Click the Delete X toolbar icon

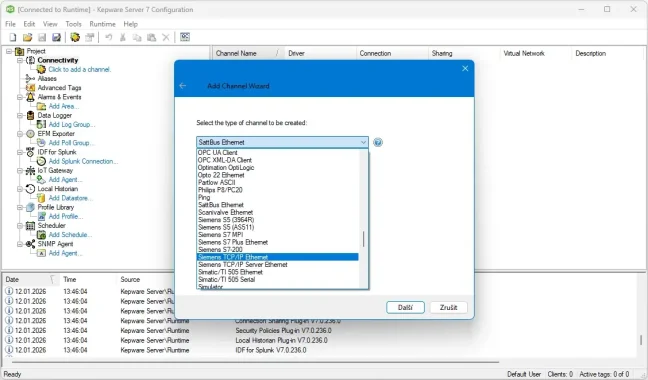[x=166, y=38]
